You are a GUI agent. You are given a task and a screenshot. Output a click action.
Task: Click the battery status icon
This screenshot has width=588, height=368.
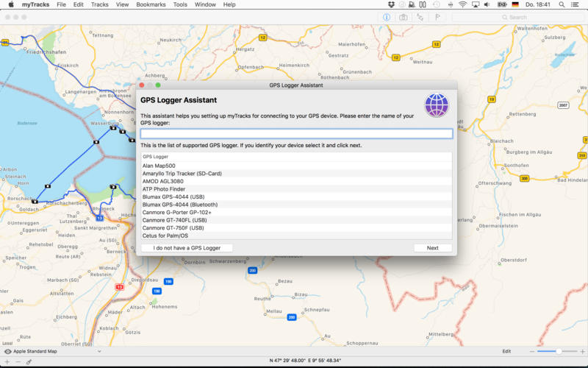point(502,4)
